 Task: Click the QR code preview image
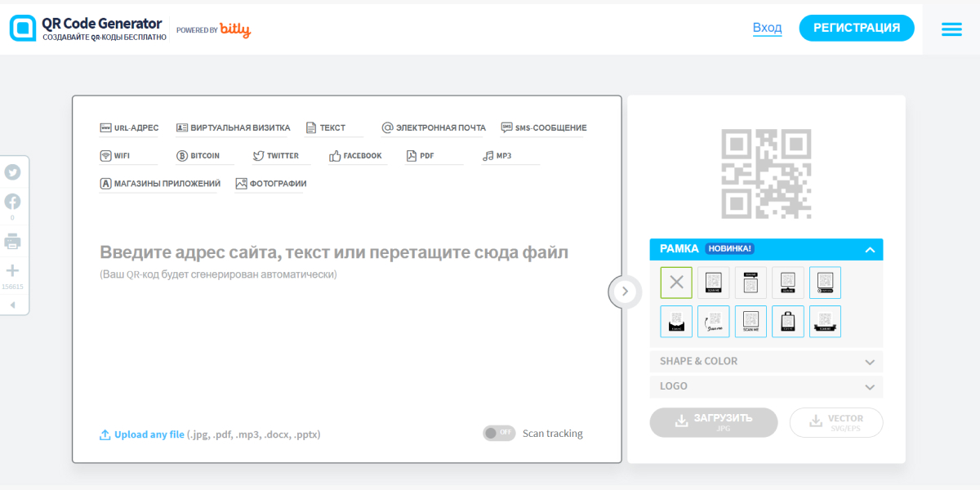click(x=766, y=173)
